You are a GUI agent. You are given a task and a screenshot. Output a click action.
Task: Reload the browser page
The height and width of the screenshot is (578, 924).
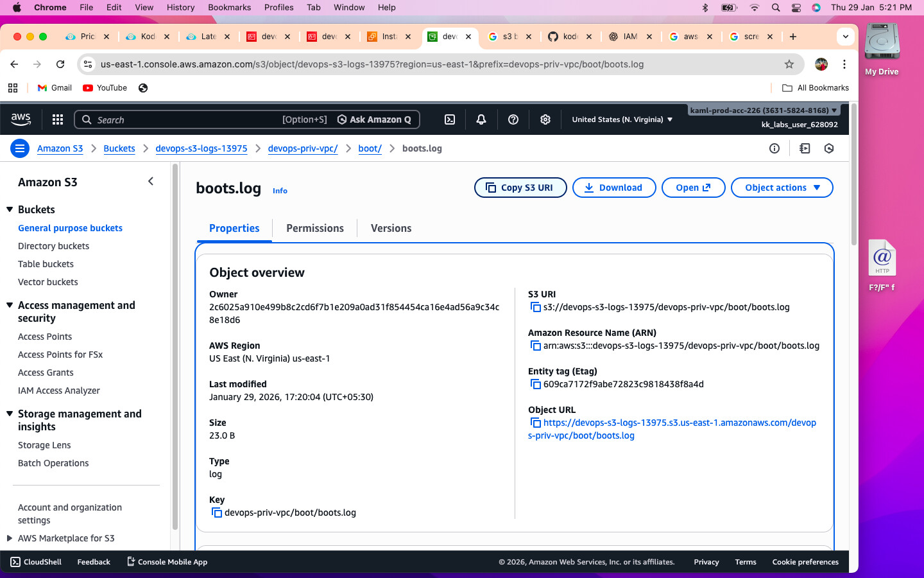coord(60,64)
